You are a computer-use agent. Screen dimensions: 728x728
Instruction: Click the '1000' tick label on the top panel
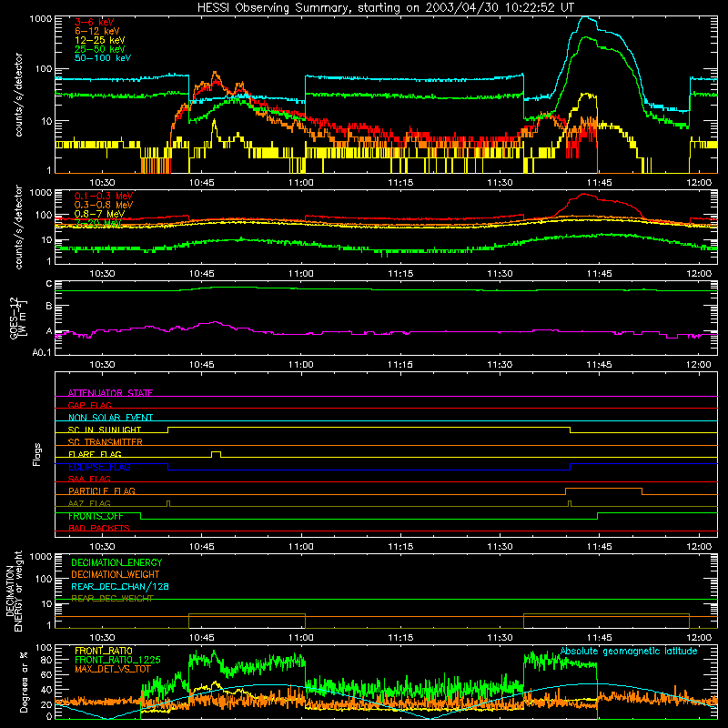(x=41, y=19)
